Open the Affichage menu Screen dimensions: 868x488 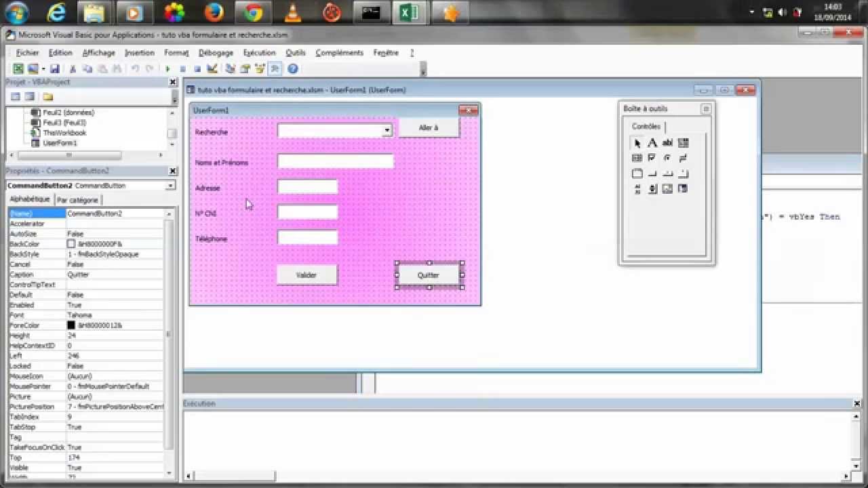pyautogui.click(x=98, y=53)
